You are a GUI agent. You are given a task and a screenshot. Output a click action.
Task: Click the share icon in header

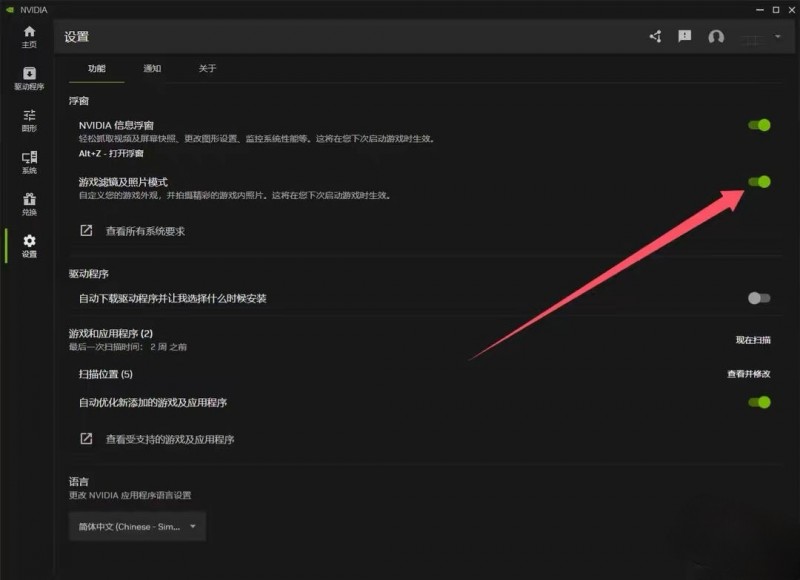coord(656,36)
